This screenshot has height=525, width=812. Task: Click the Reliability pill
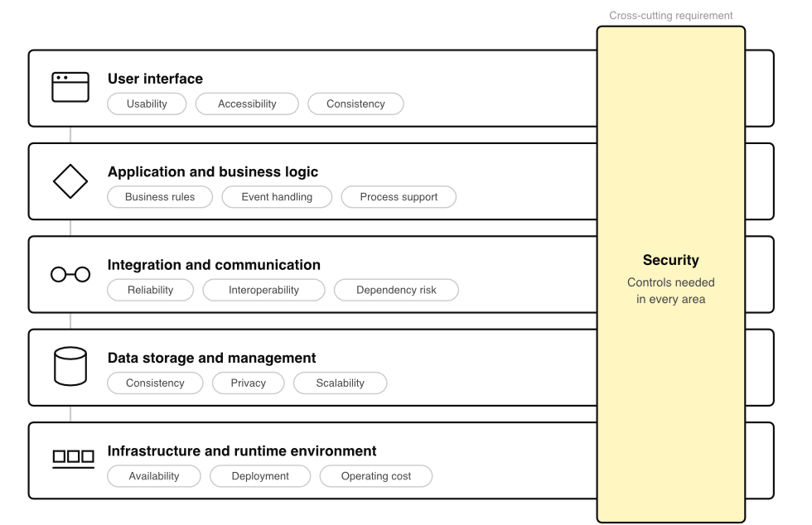[x=151, y=290]
